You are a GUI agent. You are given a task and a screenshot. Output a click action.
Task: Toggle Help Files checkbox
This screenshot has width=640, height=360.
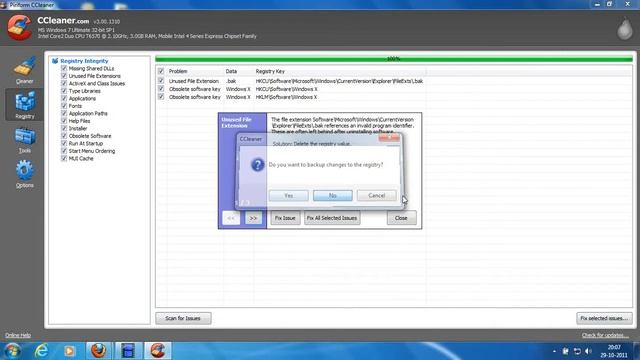64,121
